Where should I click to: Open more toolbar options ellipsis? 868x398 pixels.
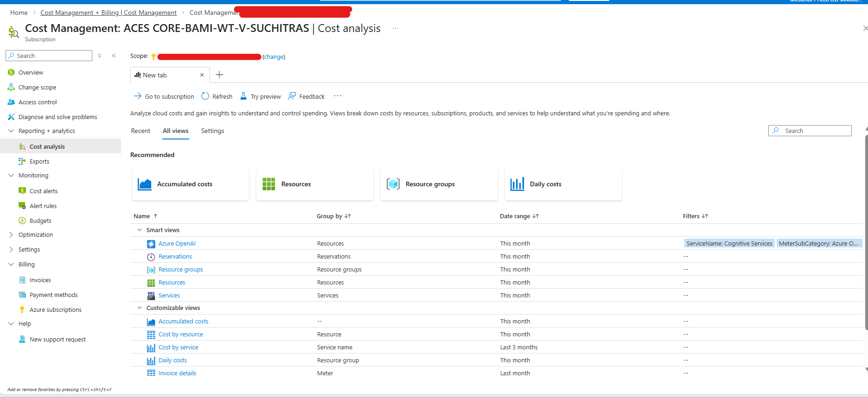coord(338,96)
